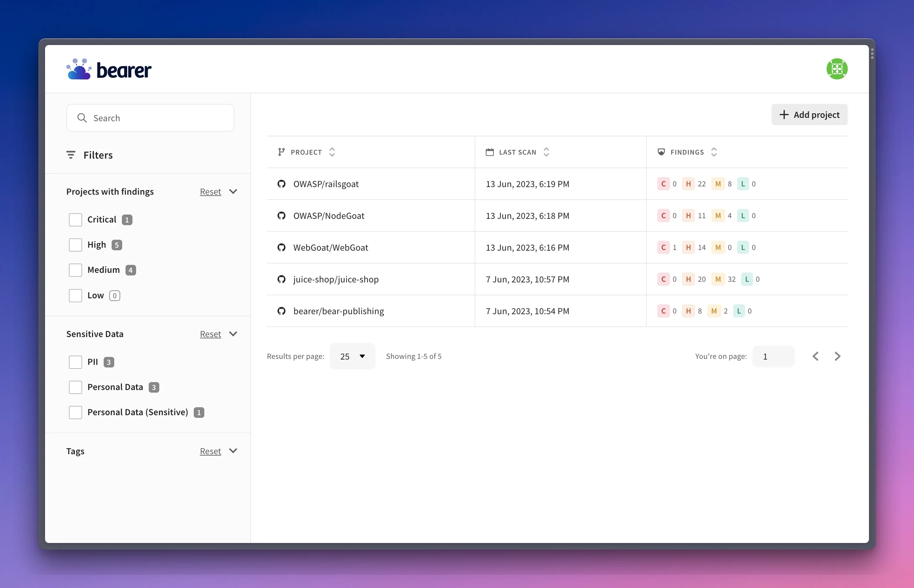The height and width of the screenshot is (588, 914).
Task: Enable the Medium severity checkbox
Action: [x=76, y=270]
